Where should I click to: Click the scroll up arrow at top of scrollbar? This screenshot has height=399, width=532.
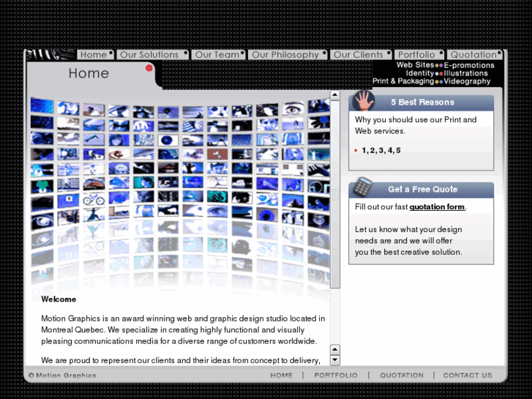click(335, 95)
